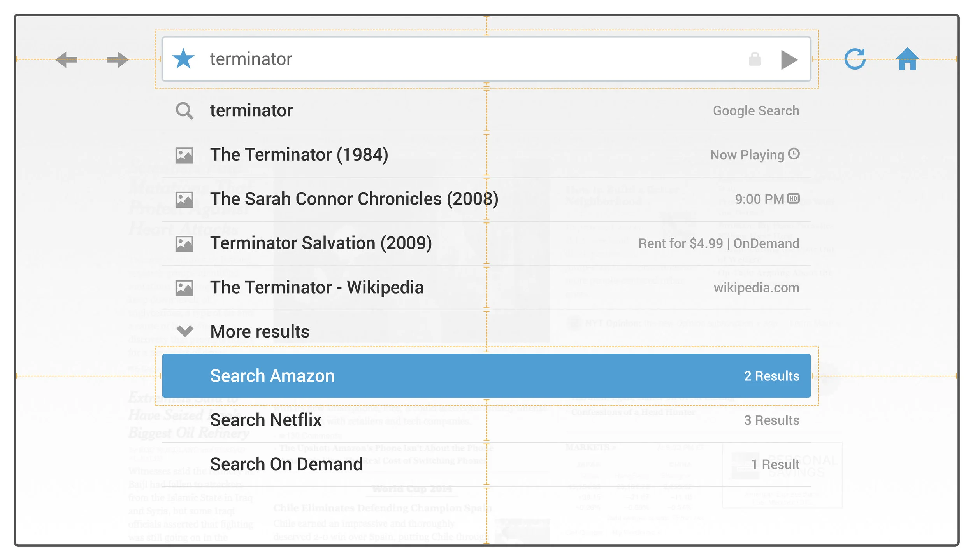The height and width of the screenshot is (560, 973).
Task: Select Search Netflix
Action: pos(486,420)
